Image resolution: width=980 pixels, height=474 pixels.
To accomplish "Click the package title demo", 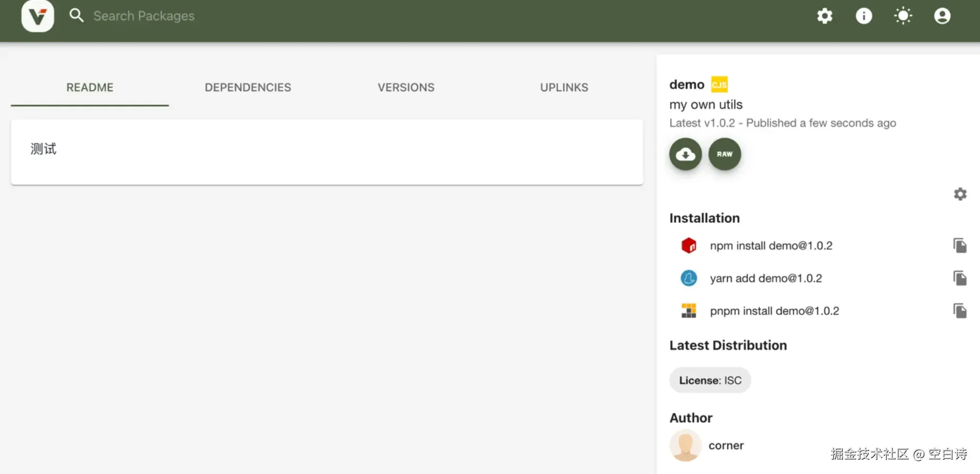I will point(687,85).
